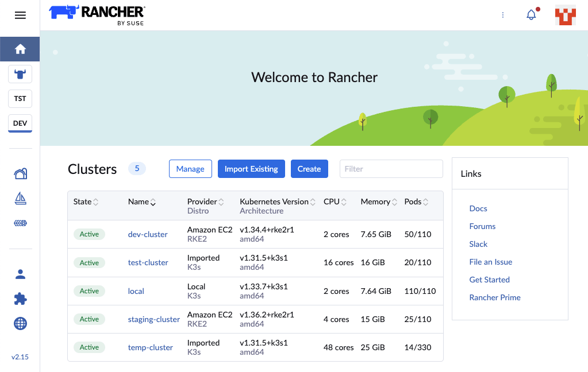The width and height of the screenshot is (588, 372).
Task: Click Active badge in staging-cluster row
Action: 89,319
